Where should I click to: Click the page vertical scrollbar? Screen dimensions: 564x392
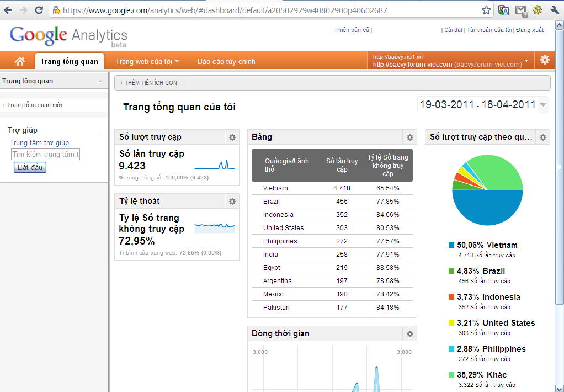[560, 167]
